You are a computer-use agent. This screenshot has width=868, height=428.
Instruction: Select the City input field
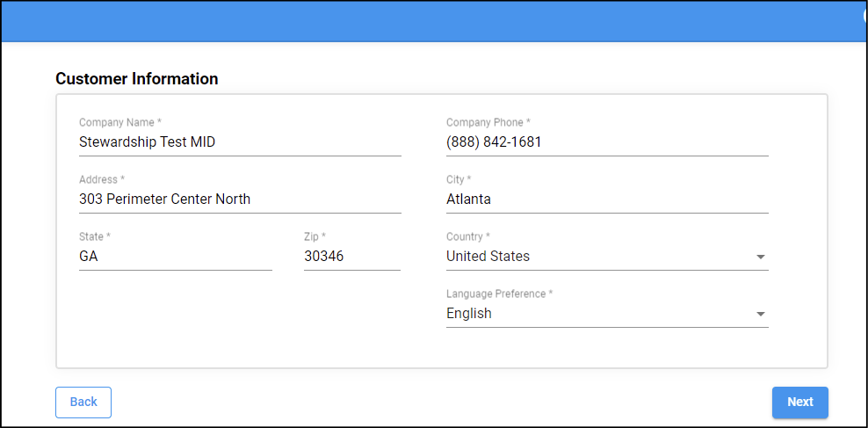click(606, 199)
